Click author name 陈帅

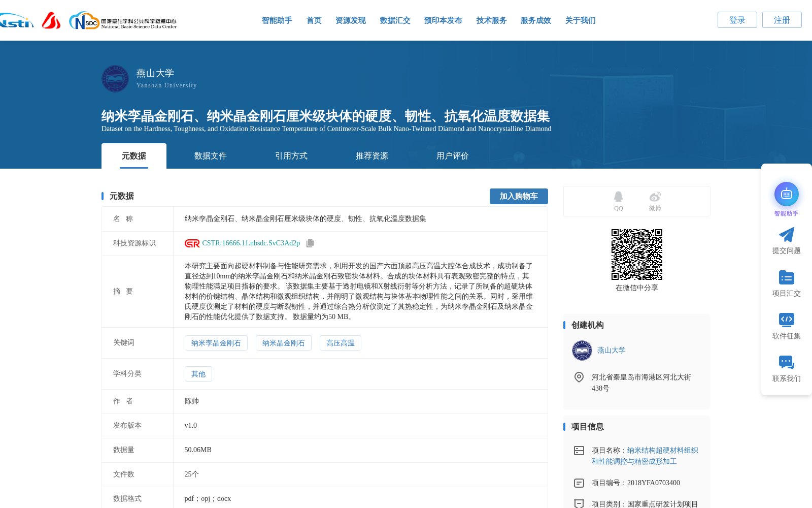click(x=192, y=401)
